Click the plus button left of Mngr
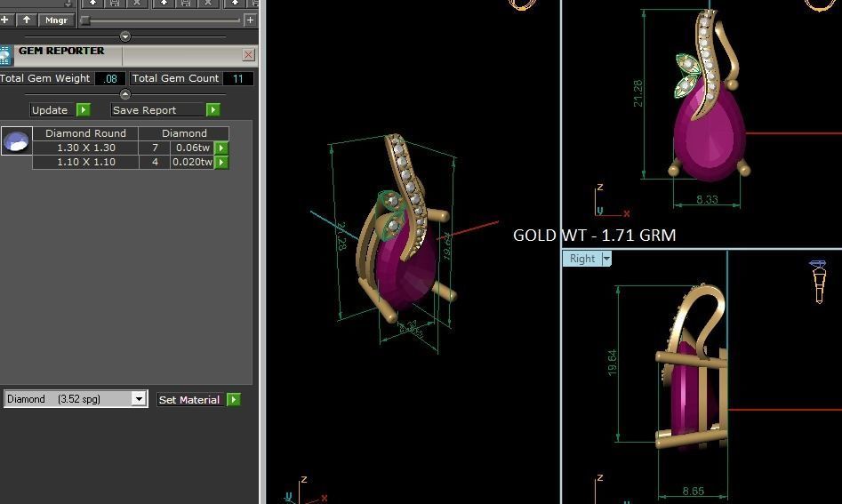Image resolution: width=842 pixels, height=504 pixels. click(5, 20)
